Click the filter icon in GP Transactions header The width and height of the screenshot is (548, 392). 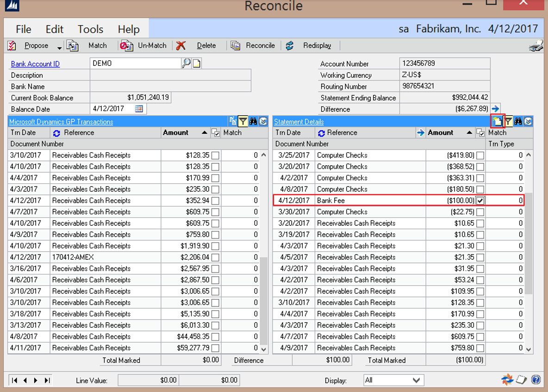tap(243, 121)
